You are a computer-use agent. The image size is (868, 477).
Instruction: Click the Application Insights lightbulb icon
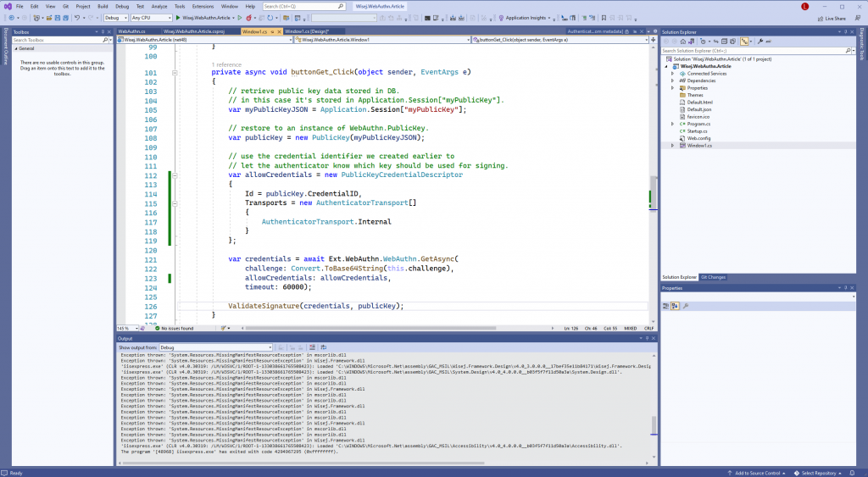point(501,18)
